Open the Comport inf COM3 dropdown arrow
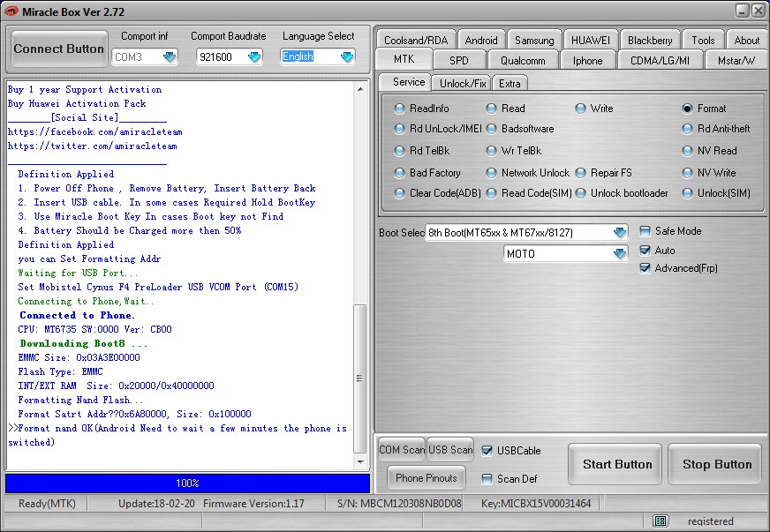Viewport: 770px width, 532px height. pyautogui.click(x=169, y=57)
